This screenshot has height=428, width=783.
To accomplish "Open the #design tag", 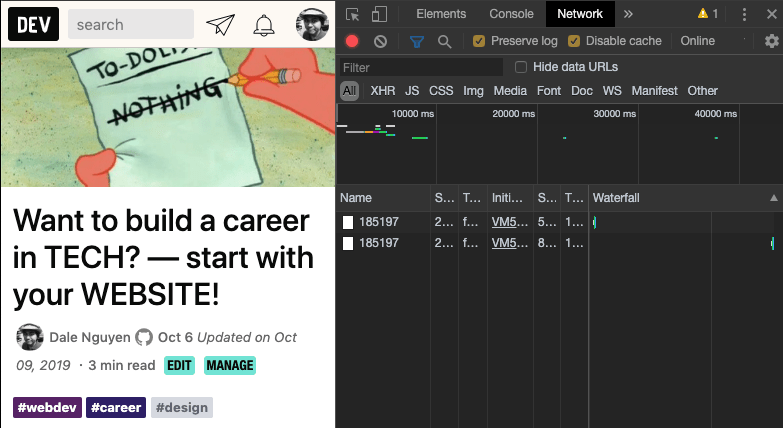I will click(x=182, y=408).
